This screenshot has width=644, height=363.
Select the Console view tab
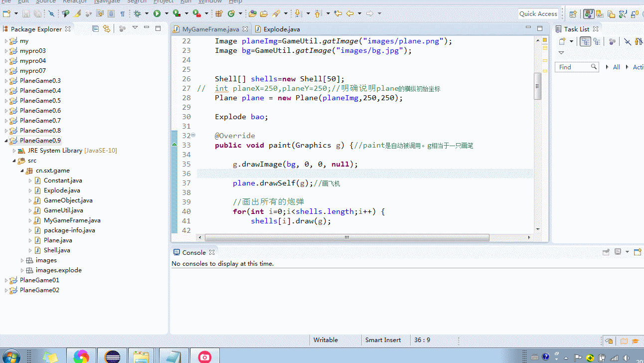pyautogui.click(x=194, y=252)
